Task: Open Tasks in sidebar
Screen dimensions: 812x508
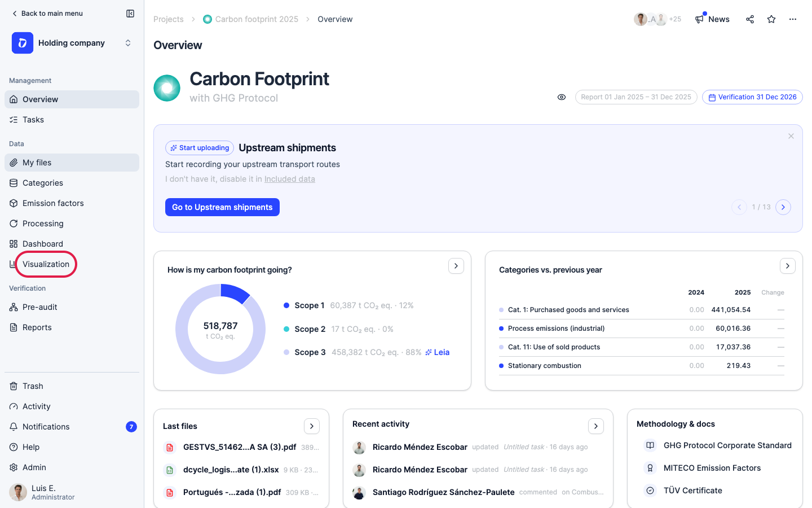Action: click(x=72, y=120)
